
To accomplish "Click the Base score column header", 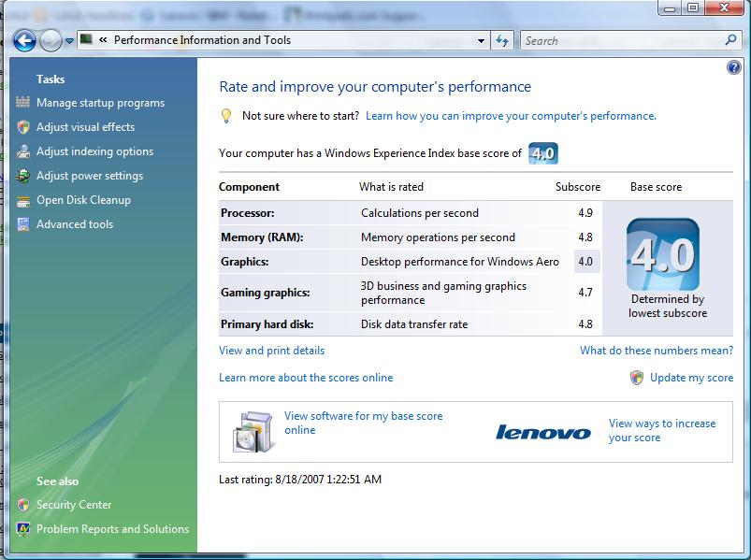I will pos(656,187).
